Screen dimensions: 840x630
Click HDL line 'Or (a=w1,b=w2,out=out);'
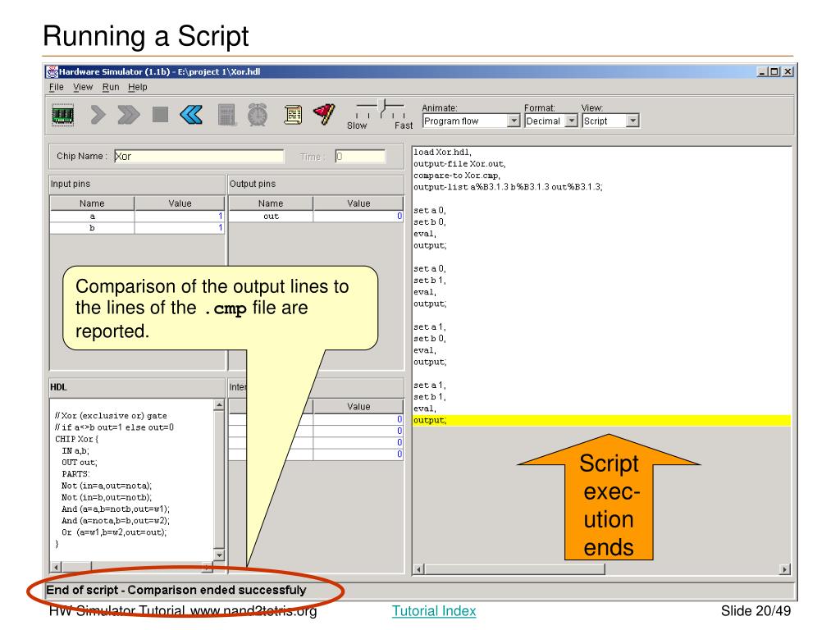[x=114, y=532]
